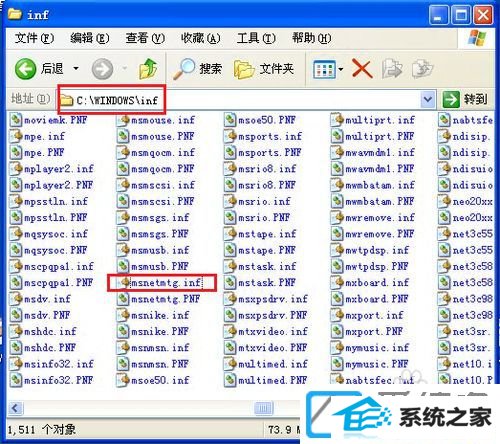The width and height of the screenshot is (500, 444).
Task: Click the red Delete X icon
Action: click(362, 69)
